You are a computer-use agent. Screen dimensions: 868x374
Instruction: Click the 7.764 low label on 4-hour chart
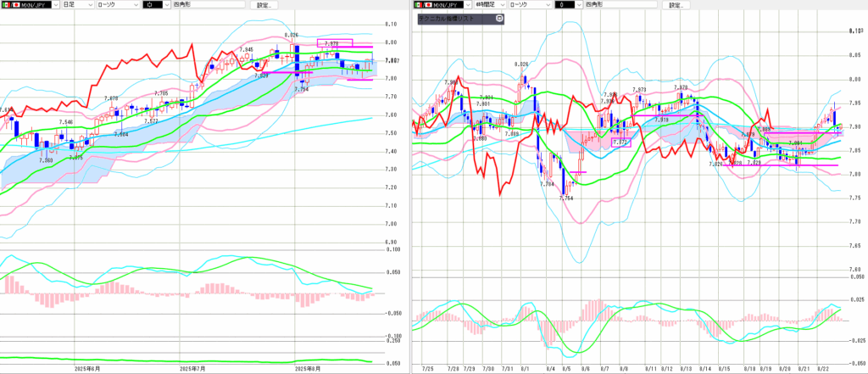(x=565, y=198)
